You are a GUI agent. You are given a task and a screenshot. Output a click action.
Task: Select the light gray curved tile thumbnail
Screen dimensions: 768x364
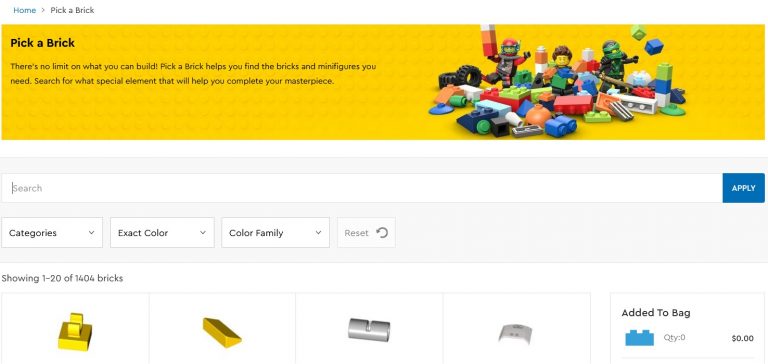click(515, 332)
